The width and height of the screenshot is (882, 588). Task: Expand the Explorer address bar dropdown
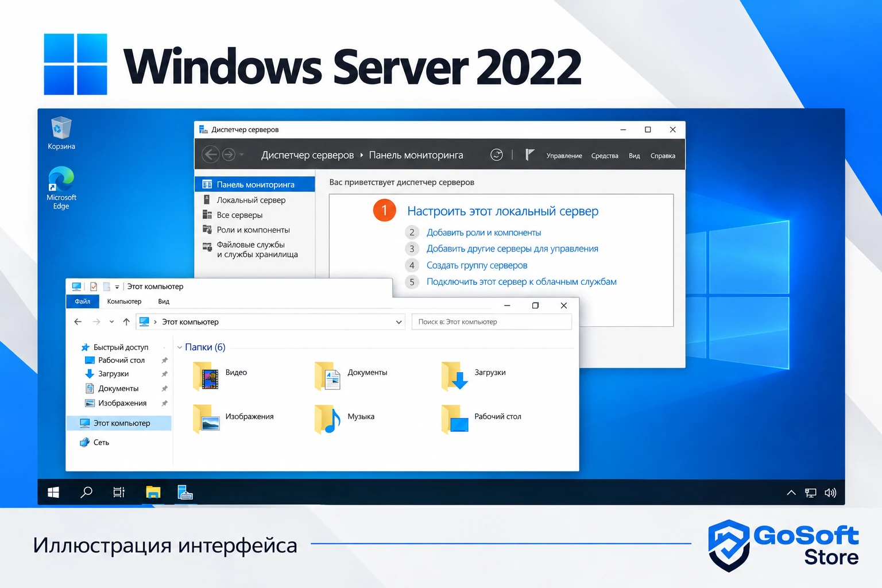[399, 322]
